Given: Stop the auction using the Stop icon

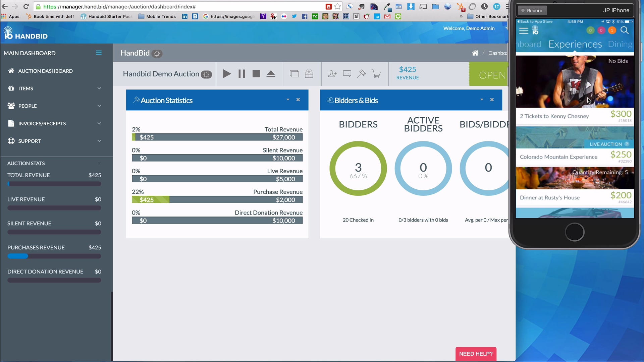Looking at the screenshot, I should click(x=256, y=74).
